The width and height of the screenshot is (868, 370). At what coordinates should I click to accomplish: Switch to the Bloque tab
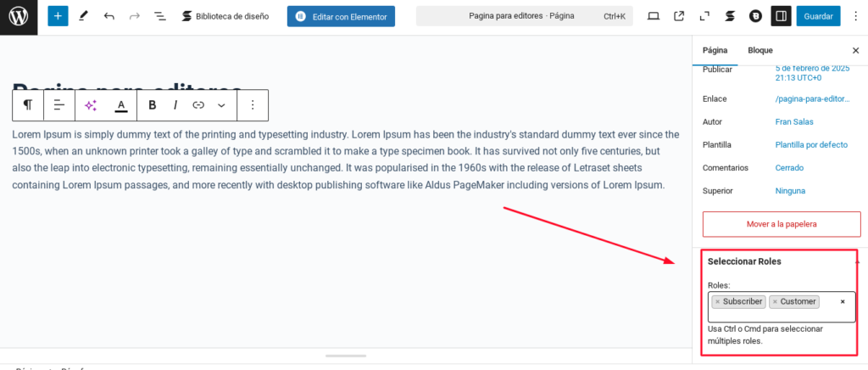(x=760, y=50)
